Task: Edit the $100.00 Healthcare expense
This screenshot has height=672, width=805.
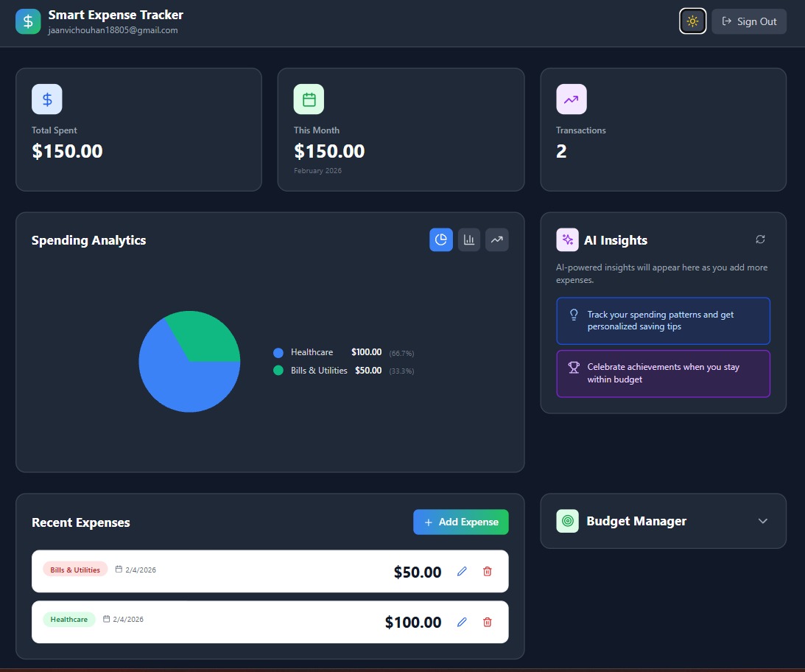Action: (462, 622)
